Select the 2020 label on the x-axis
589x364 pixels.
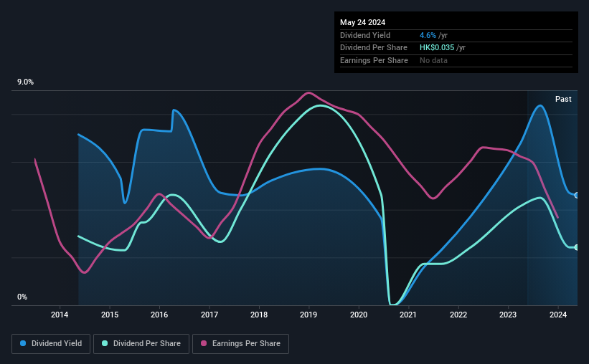click(359, 315)
